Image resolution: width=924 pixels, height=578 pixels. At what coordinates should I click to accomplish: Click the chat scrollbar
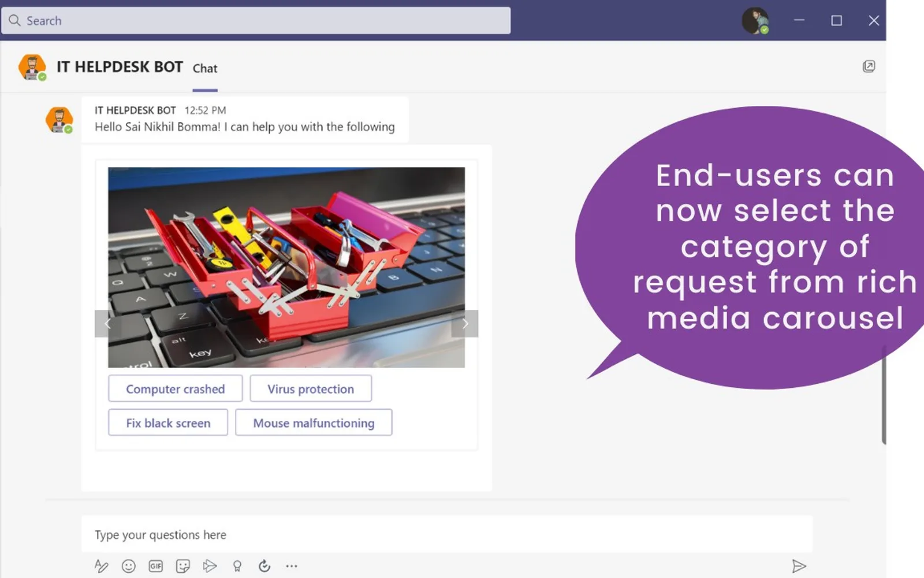click(x=884, y=395)
